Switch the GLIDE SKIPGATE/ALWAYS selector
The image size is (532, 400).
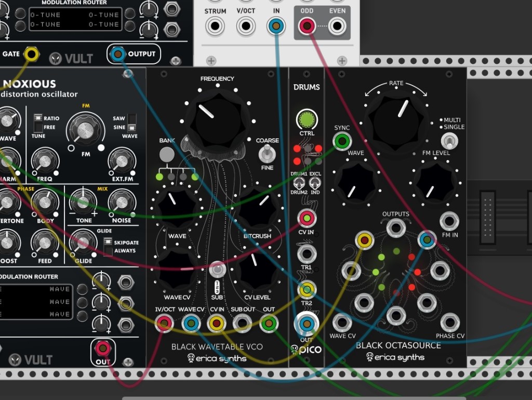pos(108,246)
